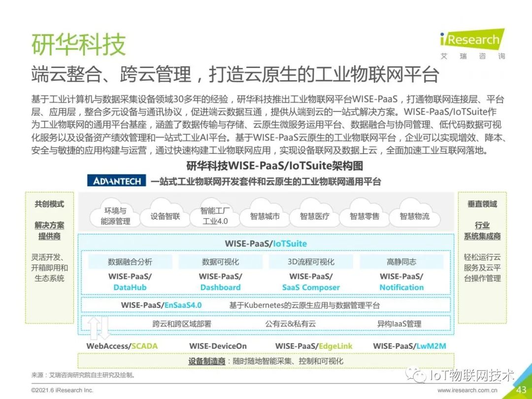Click the 随时随地智能采集、控制和可视化 text
This screenshot has height=399, width=532.
[288, 362]
